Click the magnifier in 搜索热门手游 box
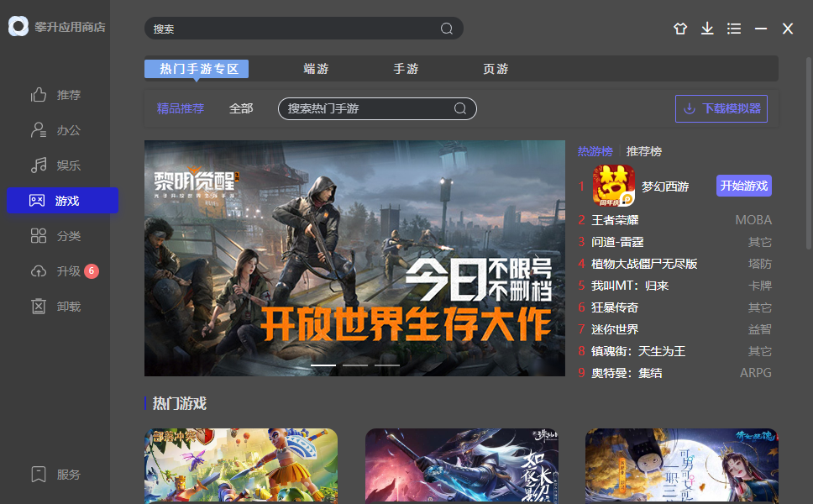Screen dimensions: 813x504 pyautogui.click(x=460, y=108)
